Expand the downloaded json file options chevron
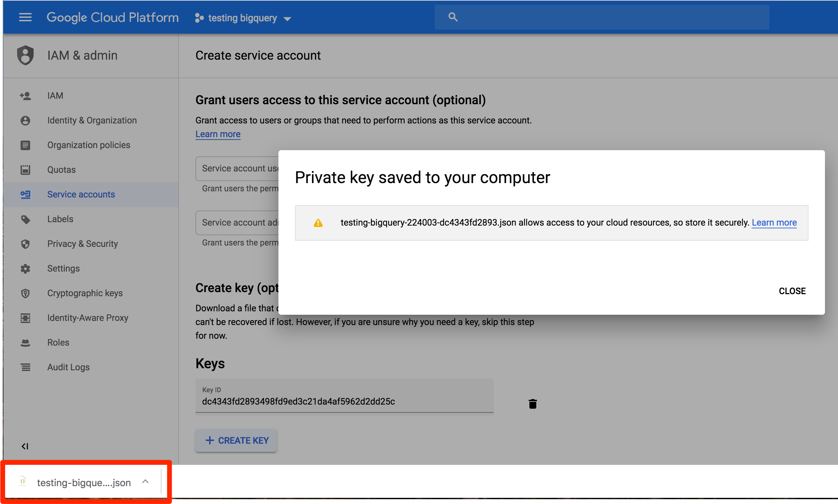This screenshot has width=838, height=504. point(145,482)
